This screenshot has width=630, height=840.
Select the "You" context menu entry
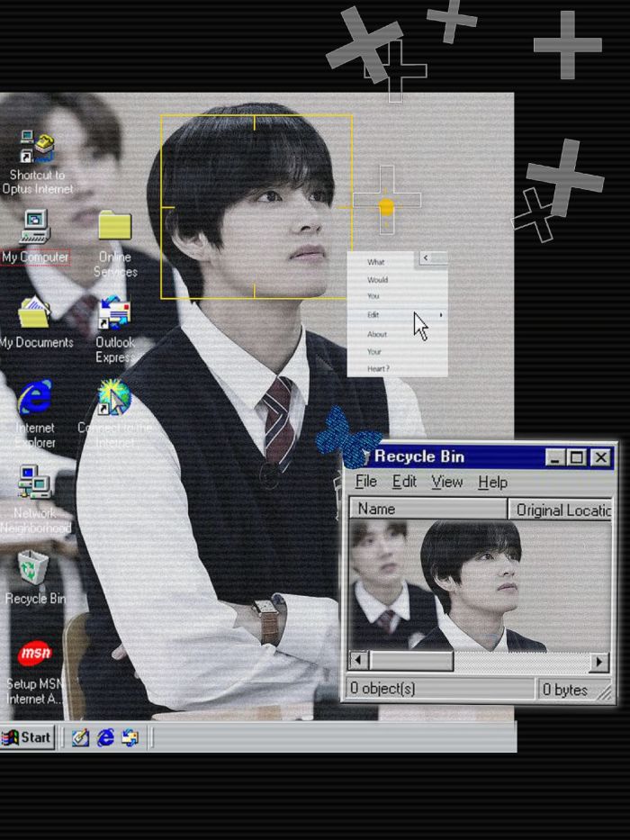[373, 295]
